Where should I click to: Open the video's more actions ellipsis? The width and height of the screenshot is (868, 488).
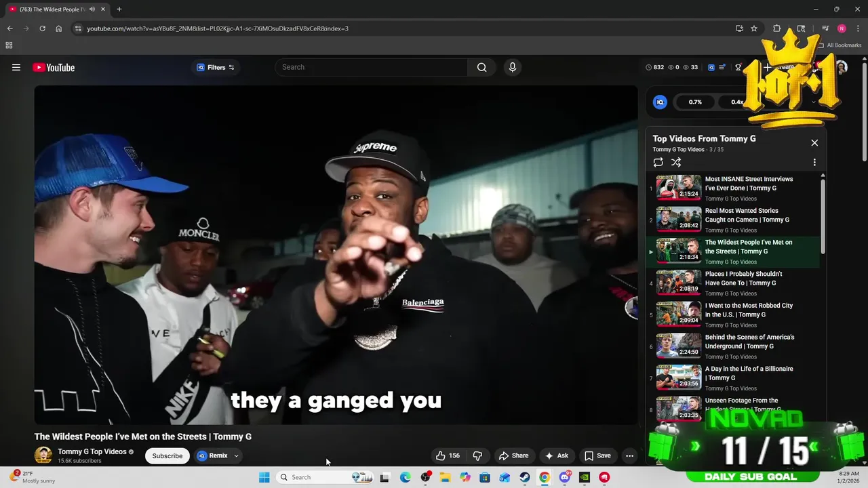tap(629, 455)
